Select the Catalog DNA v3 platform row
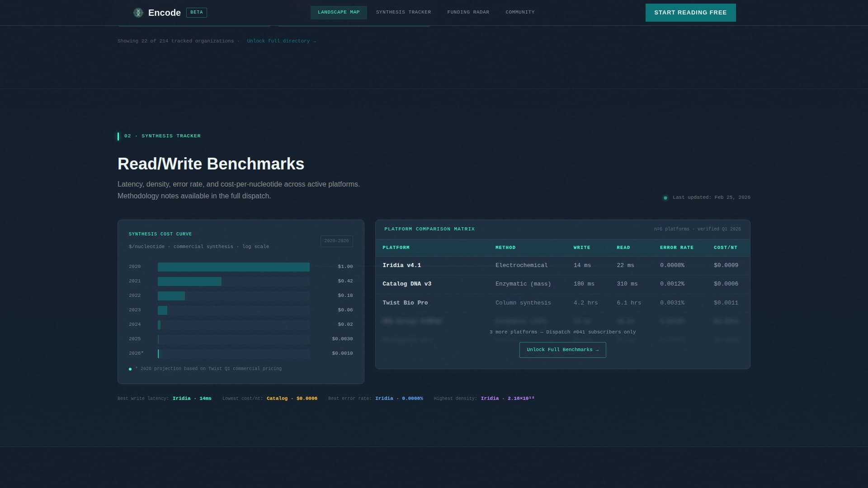This screenshot has height=488, width=868. (562, 284)
